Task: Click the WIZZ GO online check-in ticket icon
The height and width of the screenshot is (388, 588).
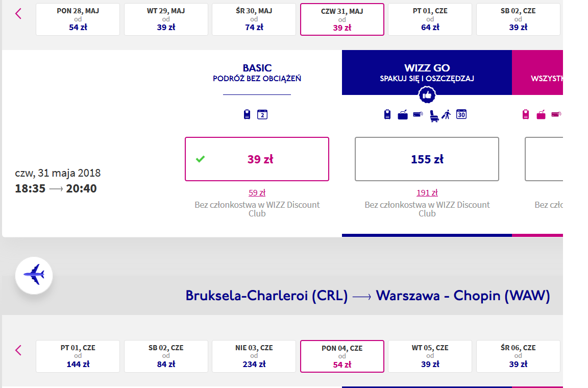Action: tap(418, 114)
